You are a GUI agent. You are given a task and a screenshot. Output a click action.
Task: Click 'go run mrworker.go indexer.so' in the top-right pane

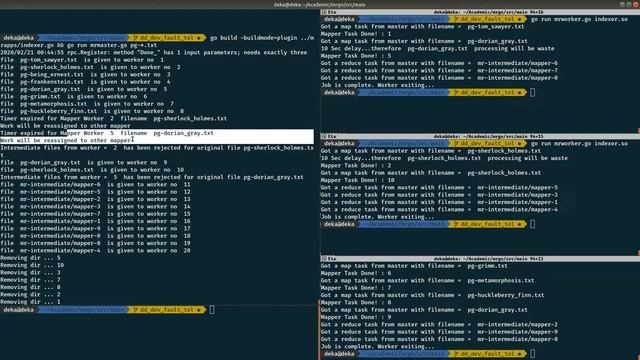(579, 19)
